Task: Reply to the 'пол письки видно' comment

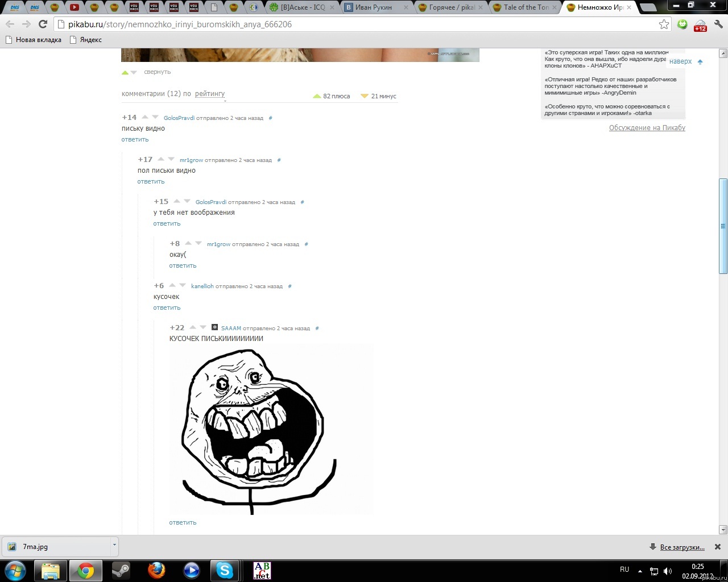Action: (x=151, y=181)
